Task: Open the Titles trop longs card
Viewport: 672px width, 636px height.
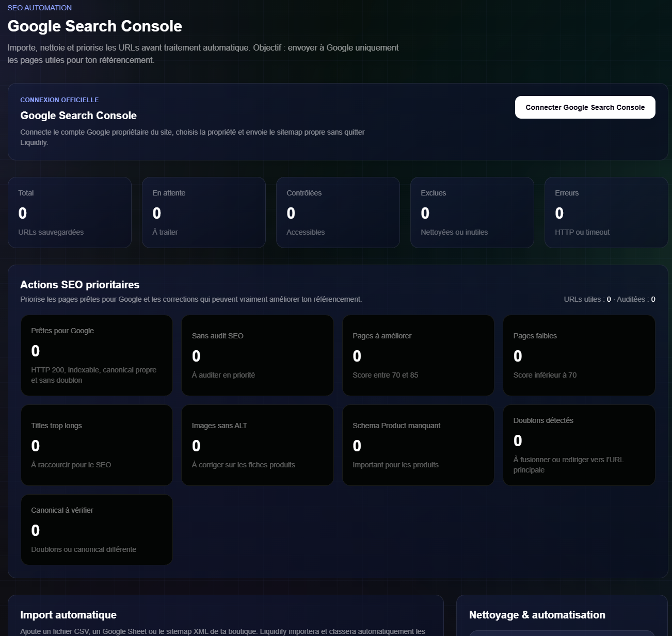Action: pyautogui.click(x=97, y=445)
